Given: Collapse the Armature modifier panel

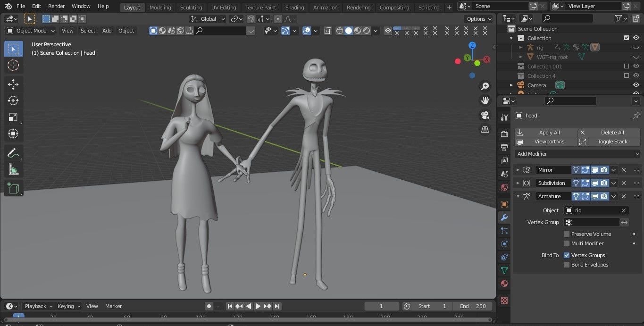Looking at the screenshot, I should pyautogui.click(x=518, y=196).
